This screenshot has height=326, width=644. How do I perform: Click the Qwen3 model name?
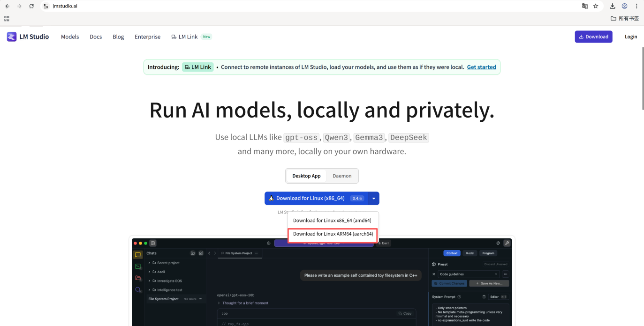click(336, 138)
